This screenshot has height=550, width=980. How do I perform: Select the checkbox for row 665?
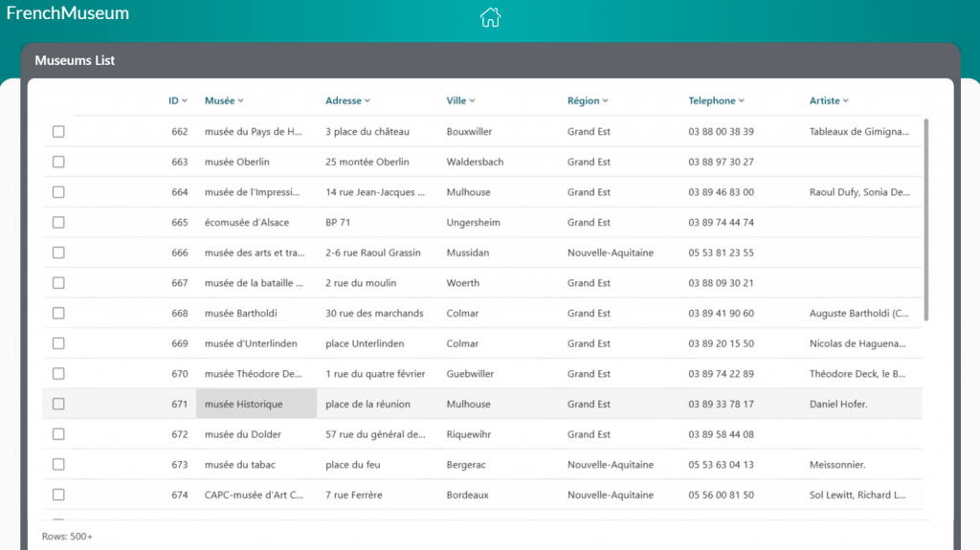point(58,223)
